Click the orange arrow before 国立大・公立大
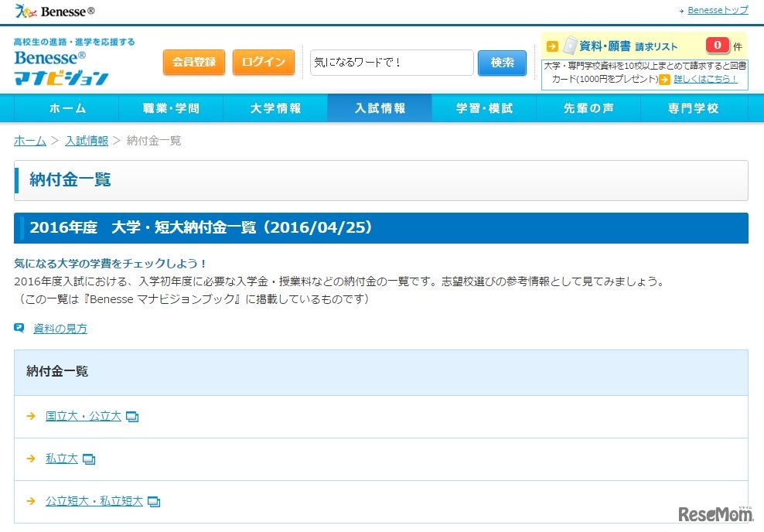The height and width of the screenshot is (532, 764). (x=30, y=416)
